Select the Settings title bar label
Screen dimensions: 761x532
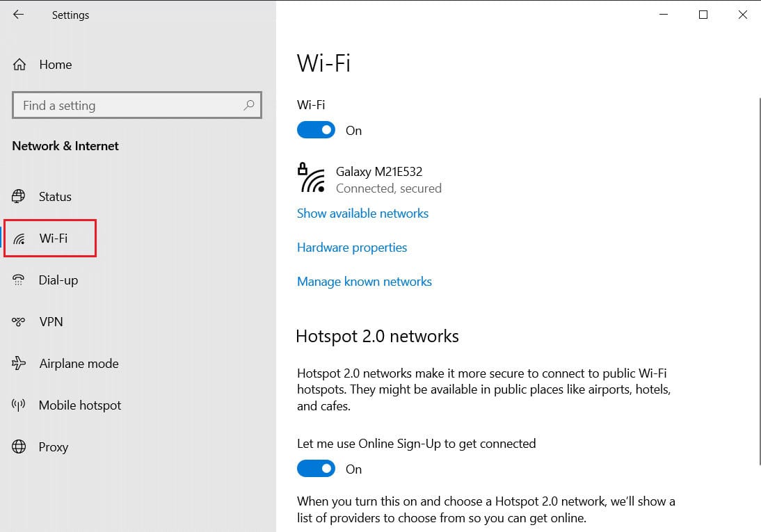tap(70, 15)
